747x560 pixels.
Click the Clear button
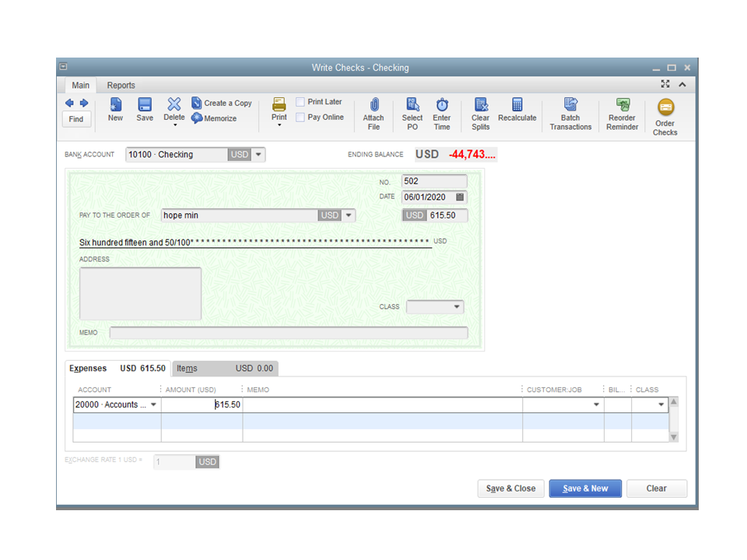point(657,488)
